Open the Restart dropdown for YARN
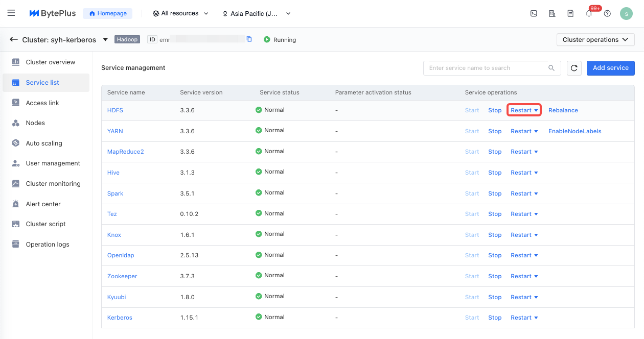 pyautogui.click(x=524, y=131)
